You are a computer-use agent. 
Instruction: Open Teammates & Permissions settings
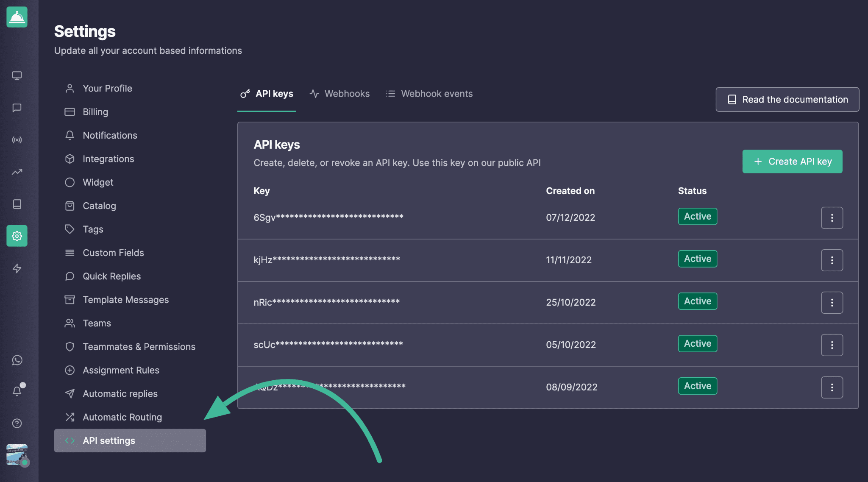[x=139, y=347]
